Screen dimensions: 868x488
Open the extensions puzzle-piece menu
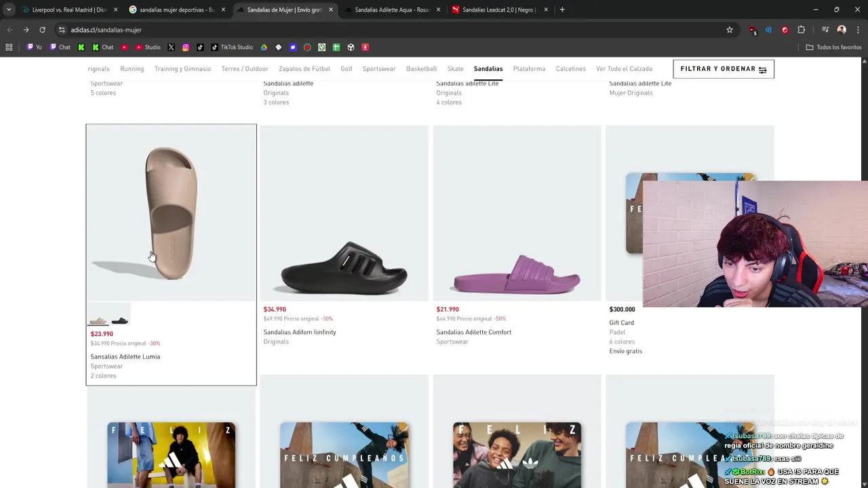pyautogui.click(x=802, y=30)
